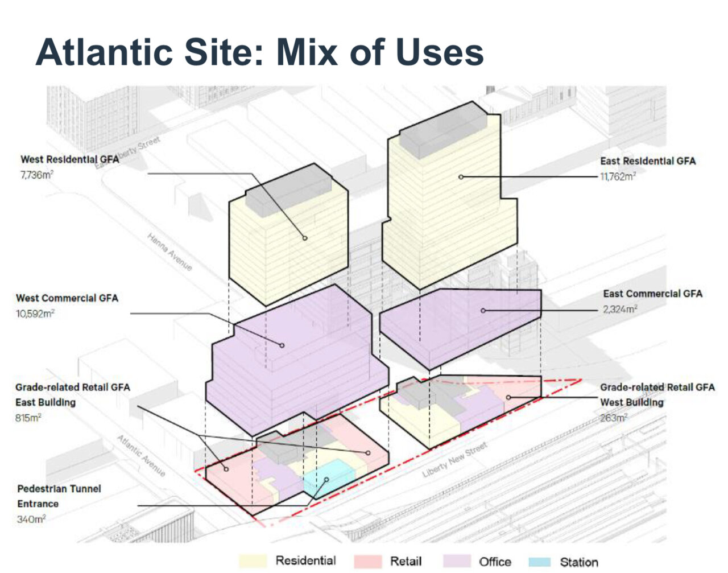Click the Atlantic Avenue street label
The height and width of the screenshot is (573, 728).
click(141, 456)
